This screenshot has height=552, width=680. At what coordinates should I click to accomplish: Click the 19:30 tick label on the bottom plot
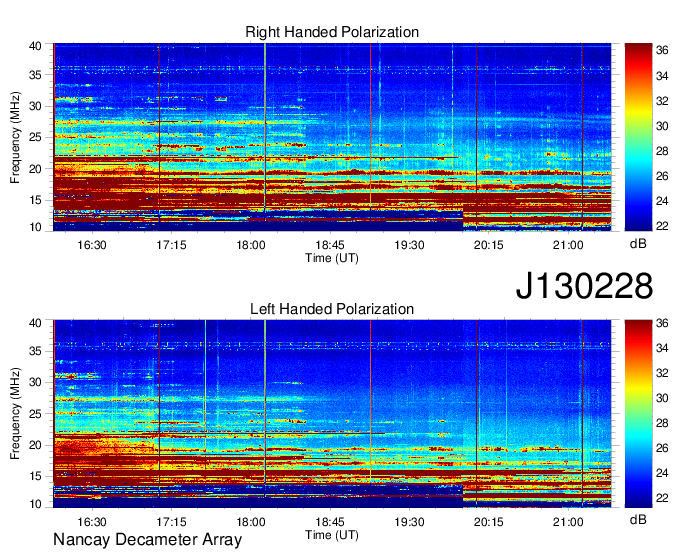[409, 522]
